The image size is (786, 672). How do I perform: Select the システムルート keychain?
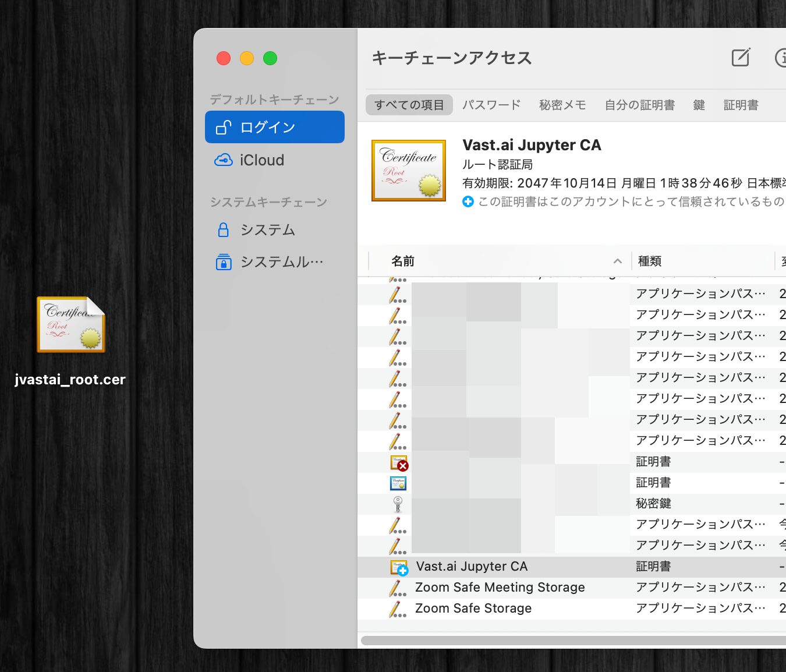282,262
